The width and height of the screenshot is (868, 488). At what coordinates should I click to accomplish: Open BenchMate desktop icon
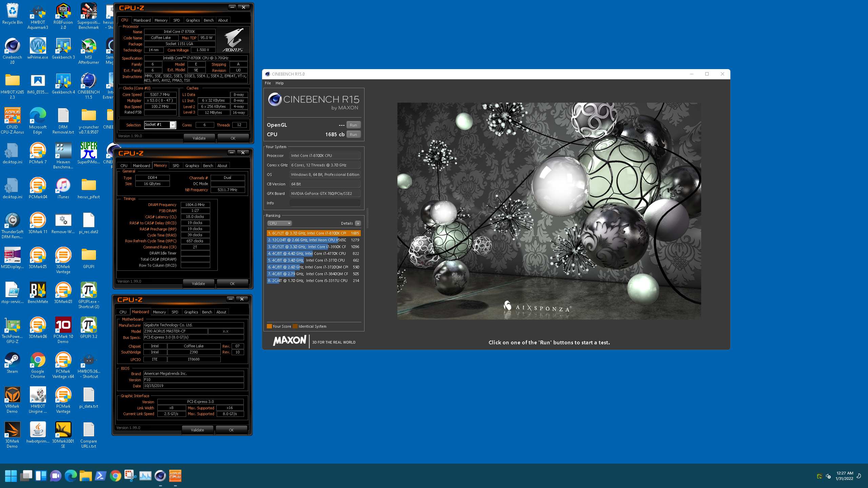point(38,293)
